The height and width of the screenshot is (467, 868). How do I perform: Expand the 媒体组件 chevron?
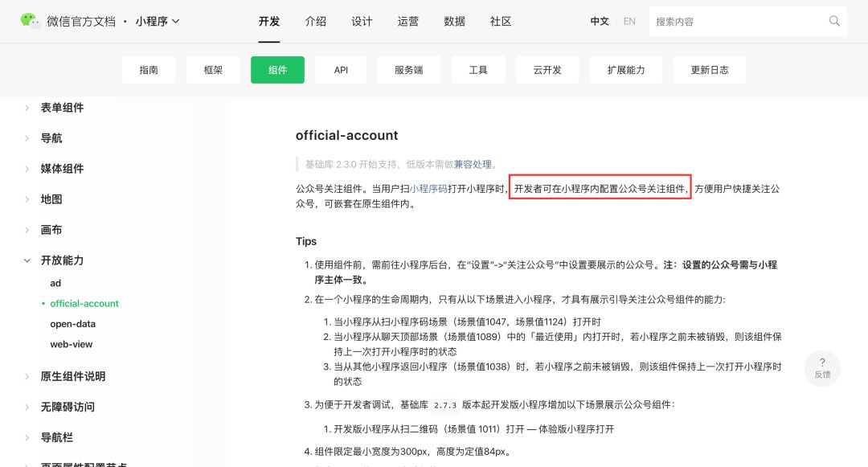27,169
